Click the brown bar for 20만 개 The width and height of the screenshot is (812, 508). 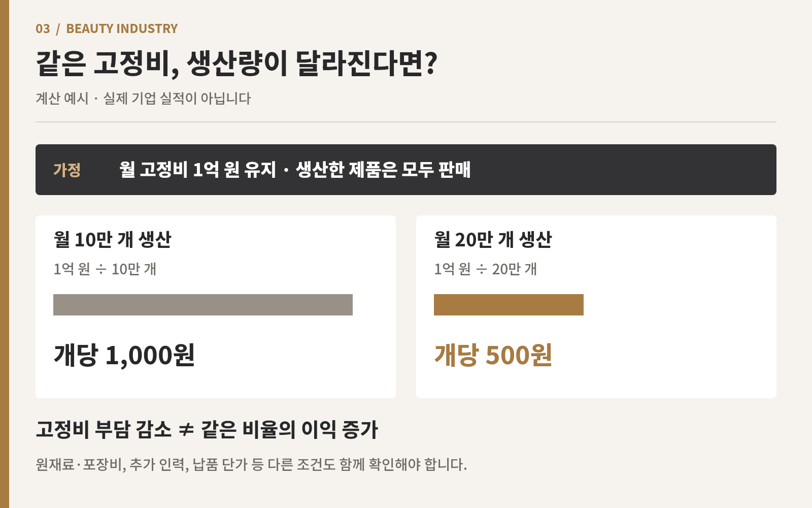tap(509, 305)
